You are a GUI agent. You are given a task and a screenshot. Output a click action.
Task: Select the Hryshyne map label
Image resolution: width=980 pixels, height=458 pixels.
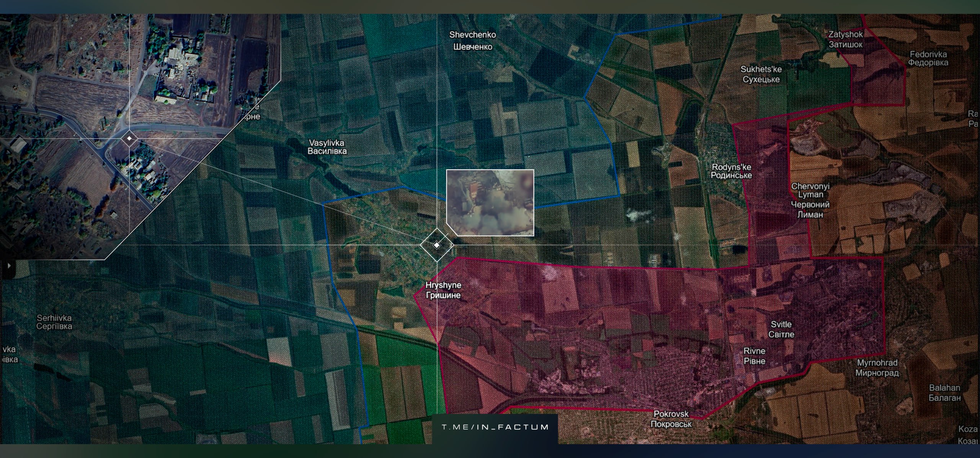coord(443,290)
